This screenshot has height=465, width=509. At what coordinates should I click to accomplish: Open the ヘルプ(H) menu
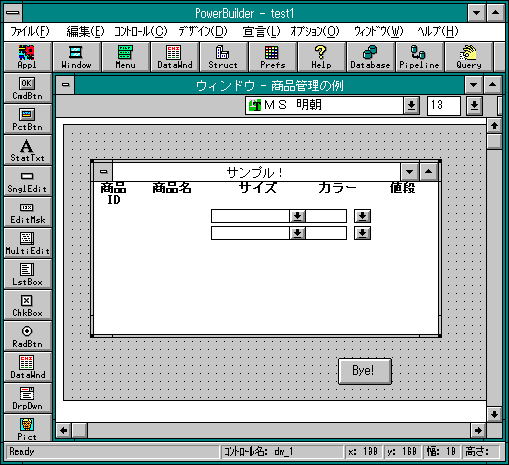pos(438,32)
